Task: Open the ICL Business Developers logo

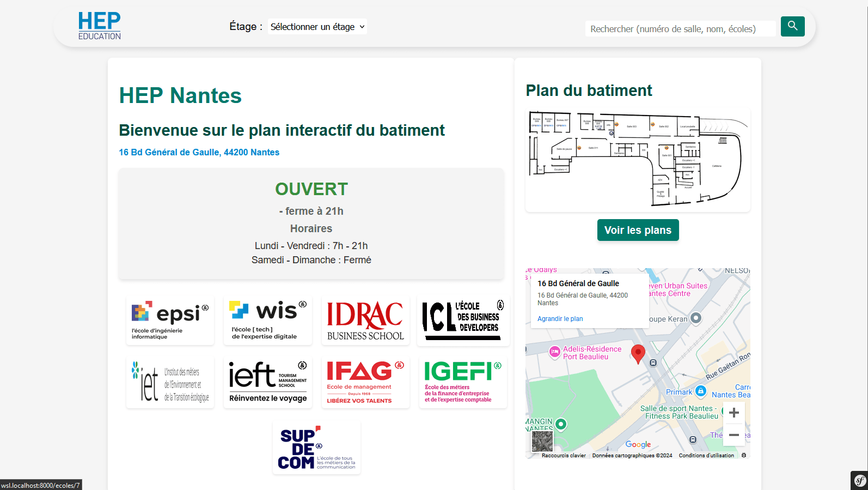Action: [463, 321]
